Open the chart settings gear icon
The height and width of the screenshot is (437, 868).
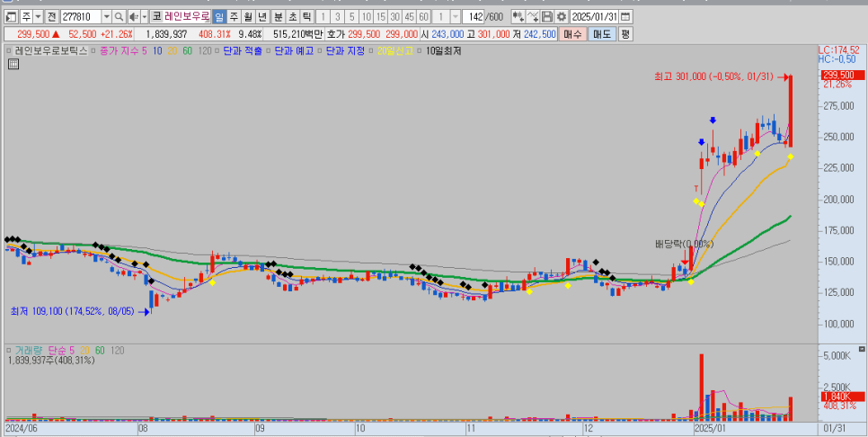pyautogui.click(x=561, y=17)
